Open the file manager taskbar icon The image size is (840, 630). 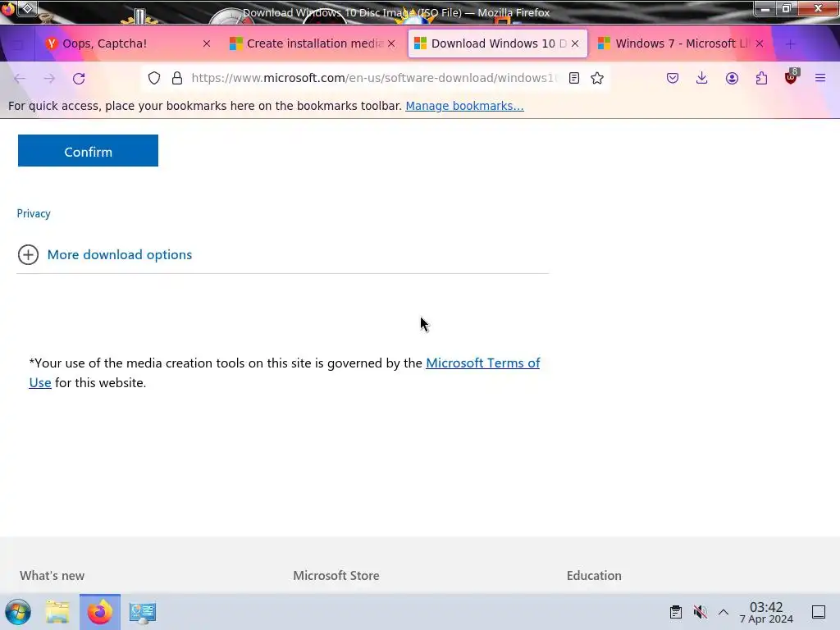click(x=57, y=612)
